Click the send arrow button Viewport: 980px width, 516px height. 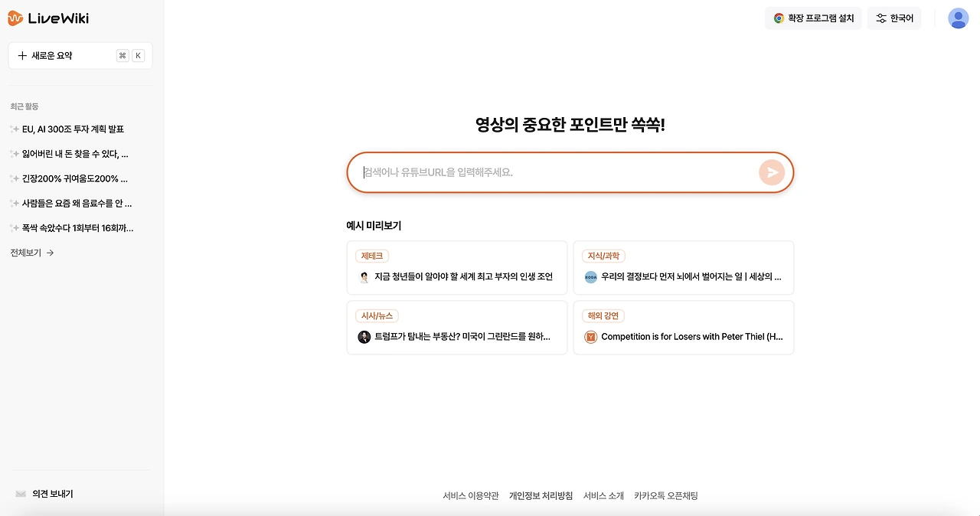(x=772, y=172)
